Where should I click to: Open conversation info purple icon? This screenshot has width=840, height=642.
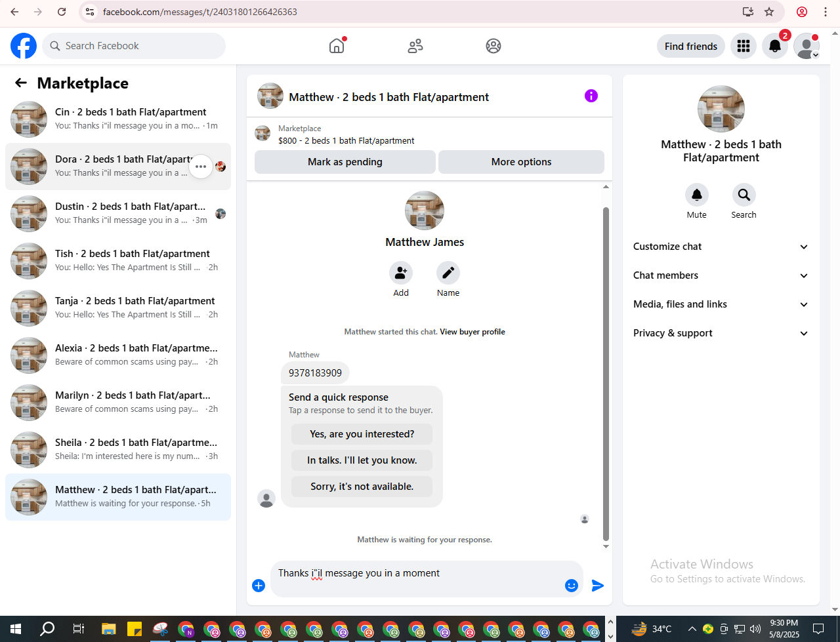click(x=591, y=96)
